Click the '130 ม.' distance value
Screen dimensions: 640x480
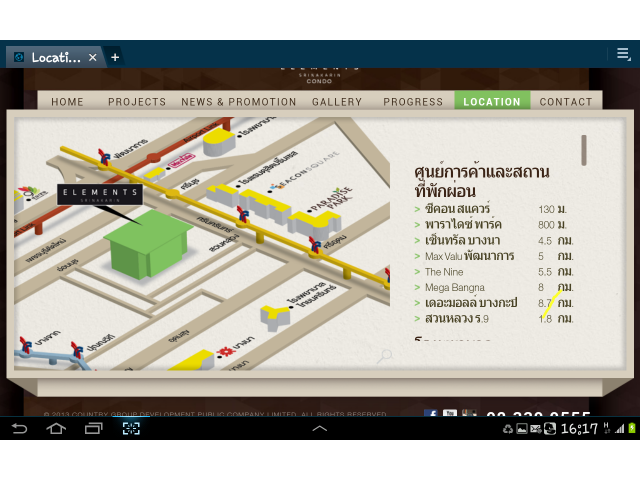coord(552,209)
